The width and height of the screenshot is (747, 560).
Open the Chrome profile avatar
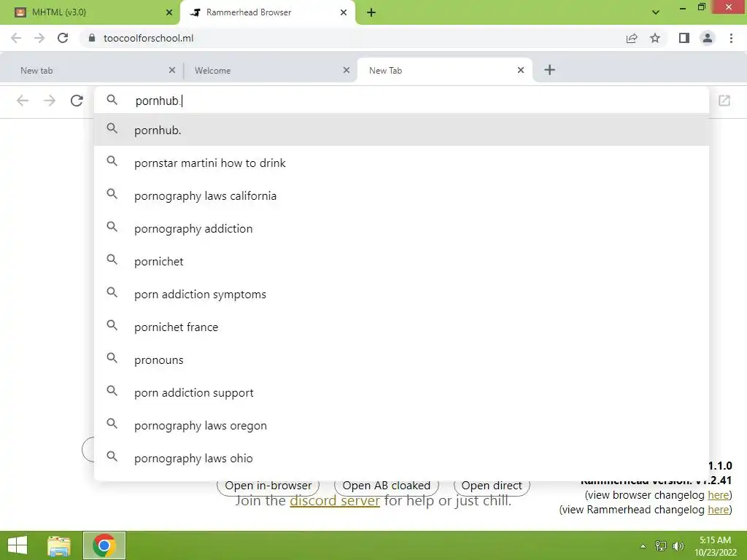[708, 38]
